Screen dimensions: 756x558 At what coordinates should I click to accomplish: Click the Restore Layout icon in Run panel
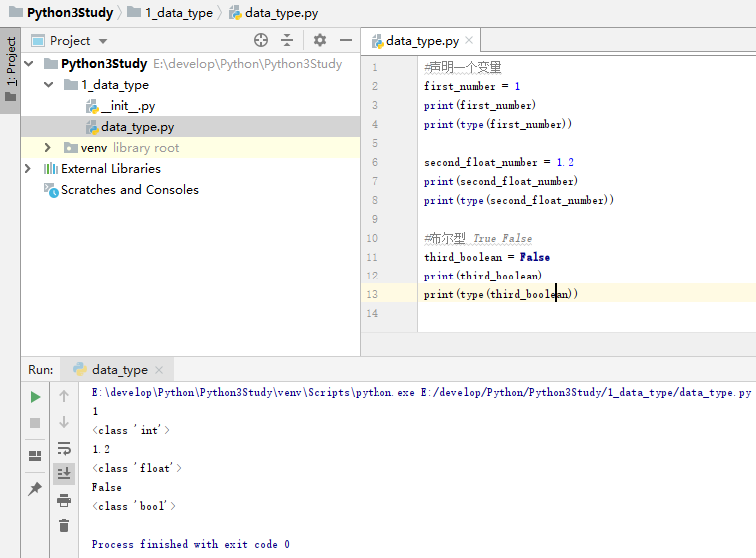click(x=35, y=456)
